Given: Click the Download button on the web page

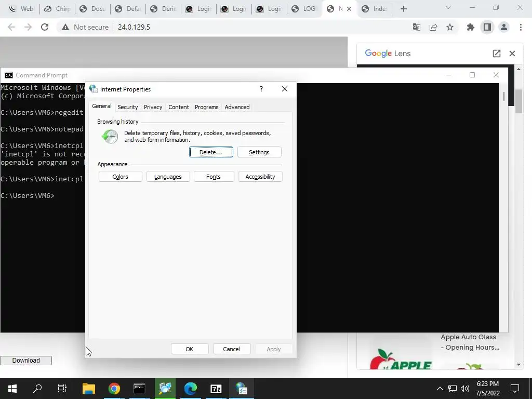Looking at the screenshot, I should point(26,361).
